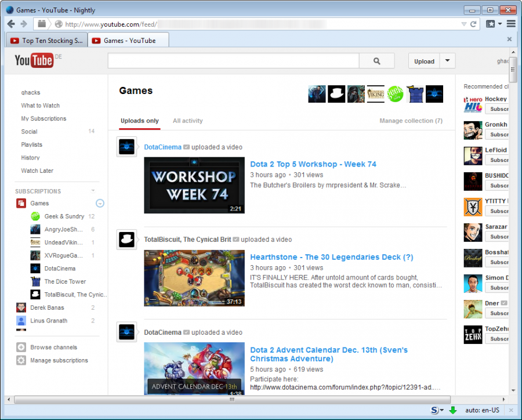The height and width of the screenshot is (420, 522).
Task: Open the Firefox hamburger menu
Action: (x=511, y=23)
